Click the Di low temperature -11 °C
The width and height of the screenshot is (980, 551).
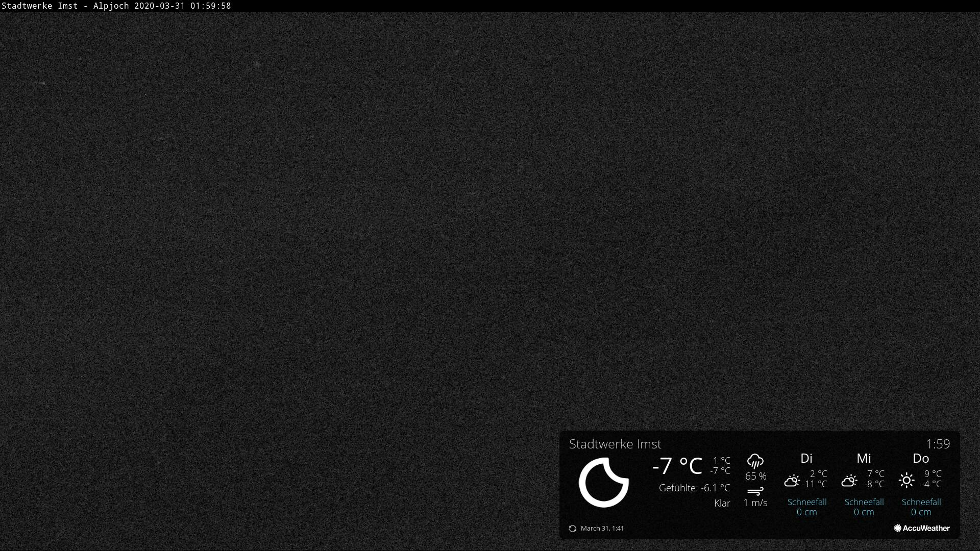coord(815,484)
